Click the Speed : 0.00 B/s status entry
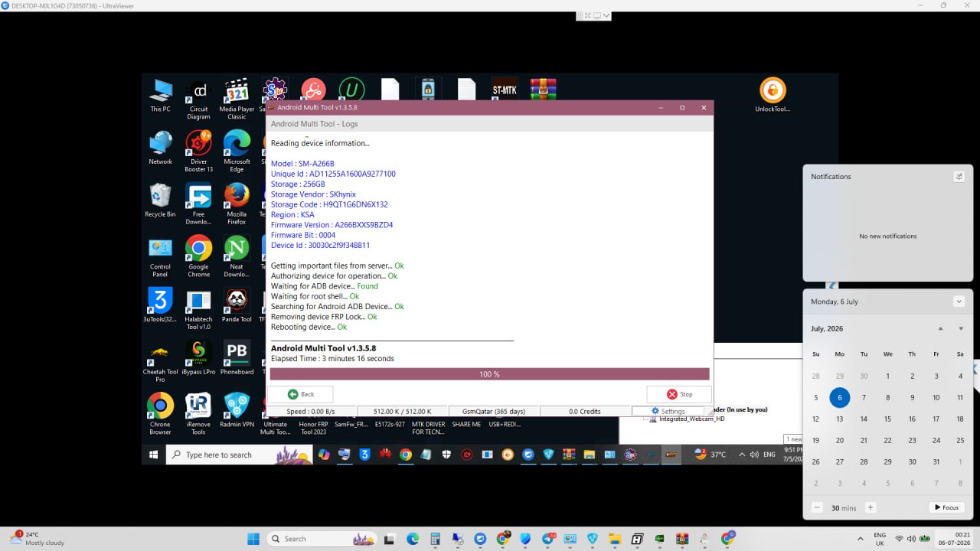Image resolution: width=980 pixels, height=551 pixels. tap(312, 411)
